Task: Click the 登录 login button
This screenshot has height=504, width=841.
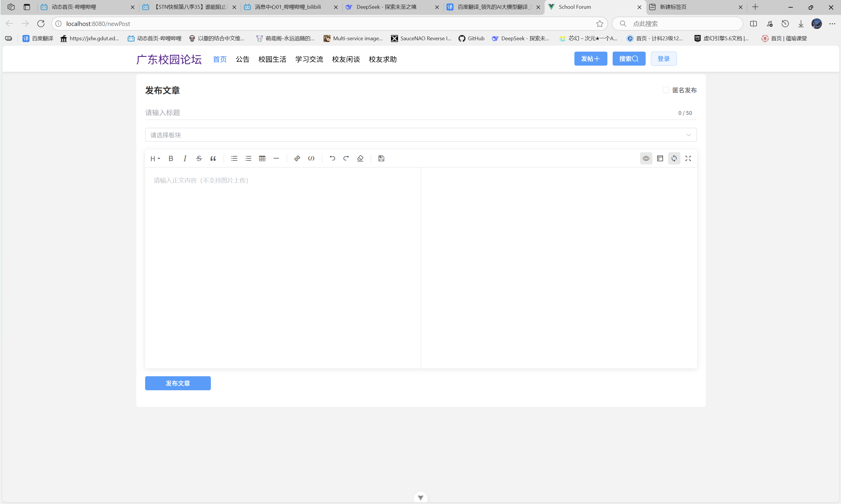Action: click(663, 59)
